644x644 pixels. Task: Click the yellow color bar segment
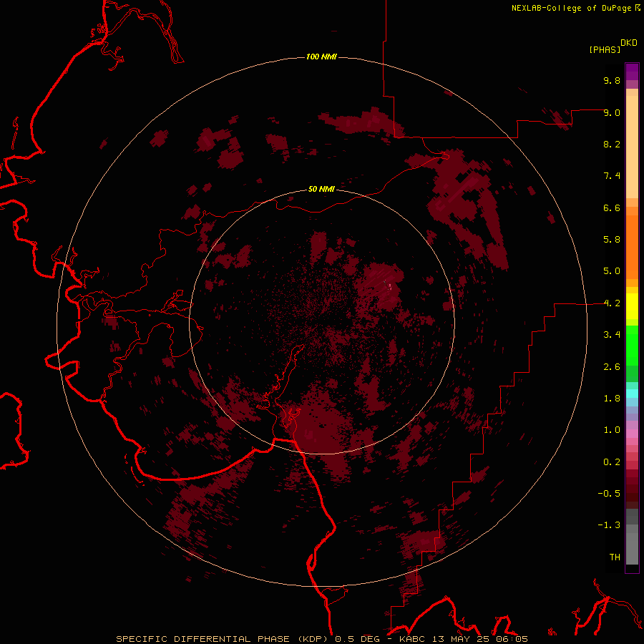[632, 306]
